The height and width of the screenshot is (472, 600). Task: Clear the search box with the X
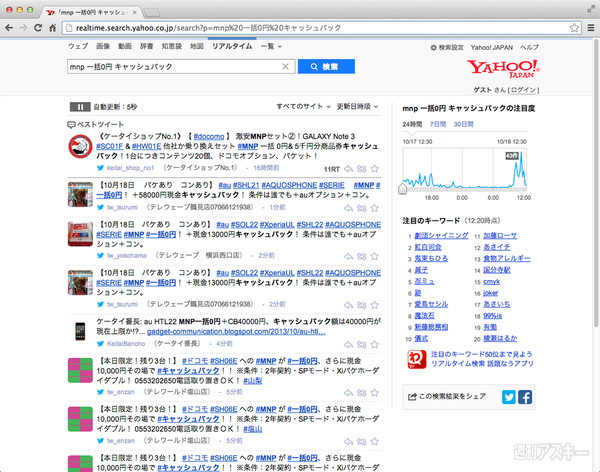coord(285,67)
